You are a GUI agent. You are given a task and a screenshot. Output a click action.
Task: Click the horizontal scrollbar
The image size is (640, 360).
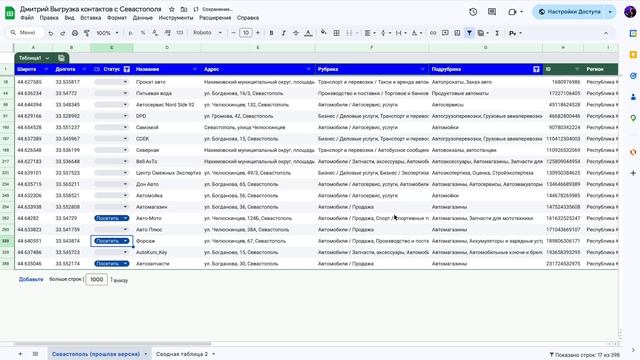(x=112, y=344)
